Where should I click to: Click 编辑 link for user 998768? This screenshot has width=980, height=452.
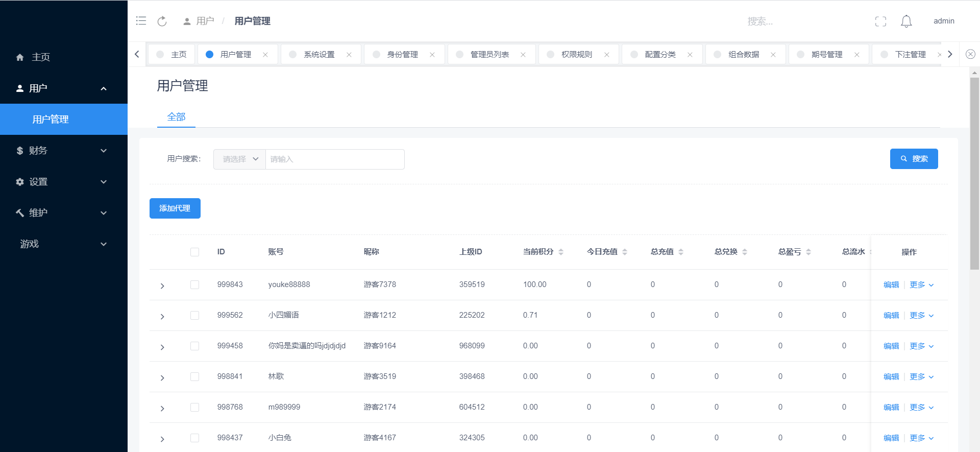pyautogui.click(x=891, y=408)
